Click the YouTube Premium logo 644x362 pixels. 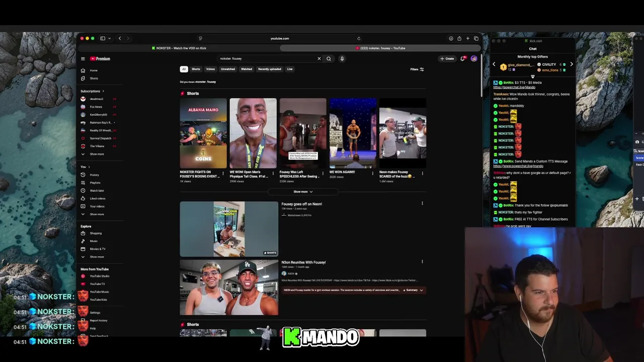(x=100, y=59)
